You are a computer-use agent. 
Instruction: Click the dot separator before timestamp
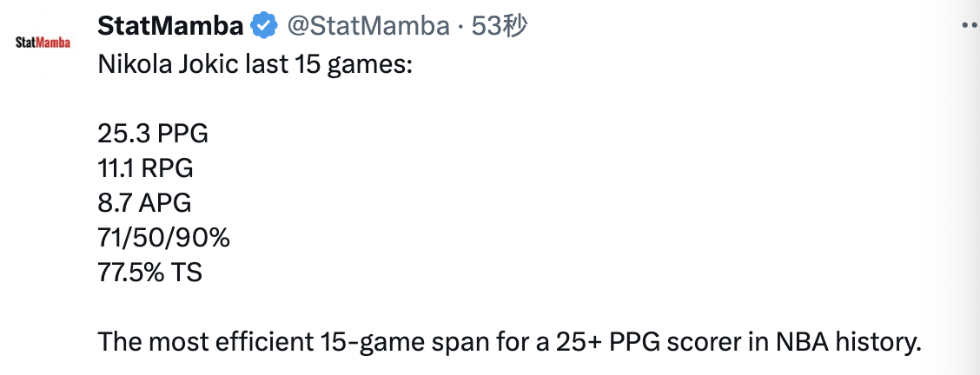click(x=460, y=28)
